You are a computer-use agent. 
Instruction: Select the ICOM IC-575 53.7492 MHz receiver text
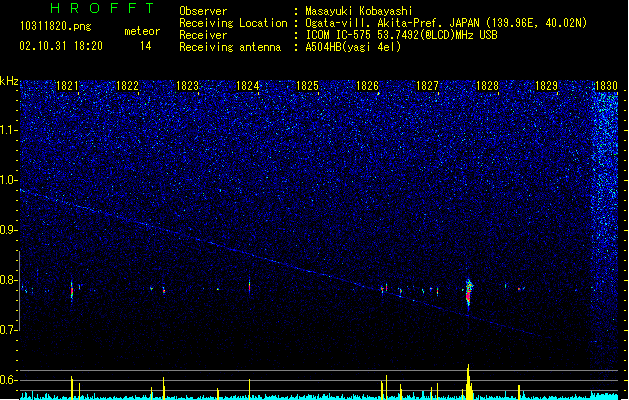tap(401, 35)
